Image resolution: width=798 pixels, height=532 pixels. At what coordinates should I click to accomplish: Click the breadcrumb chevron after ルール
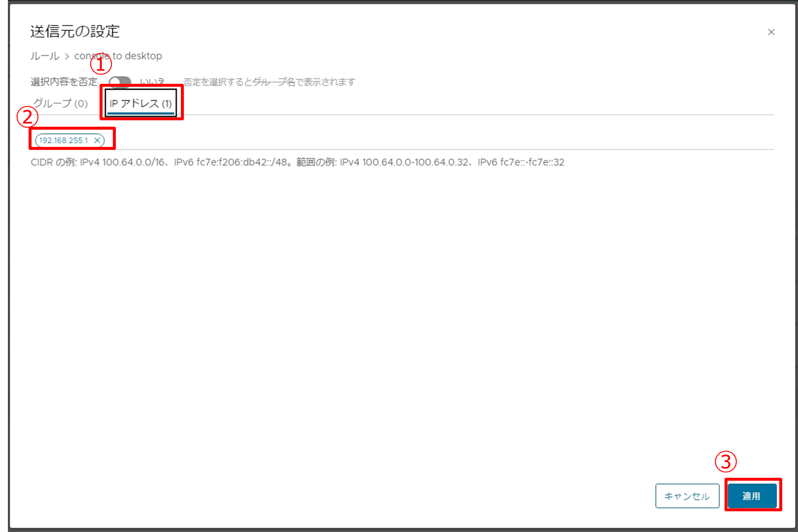[67, 57]
